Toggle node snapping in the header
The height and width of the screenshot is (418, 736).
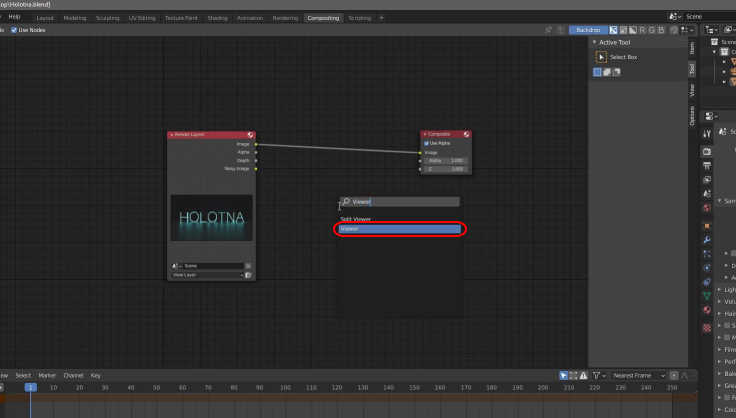674,30
